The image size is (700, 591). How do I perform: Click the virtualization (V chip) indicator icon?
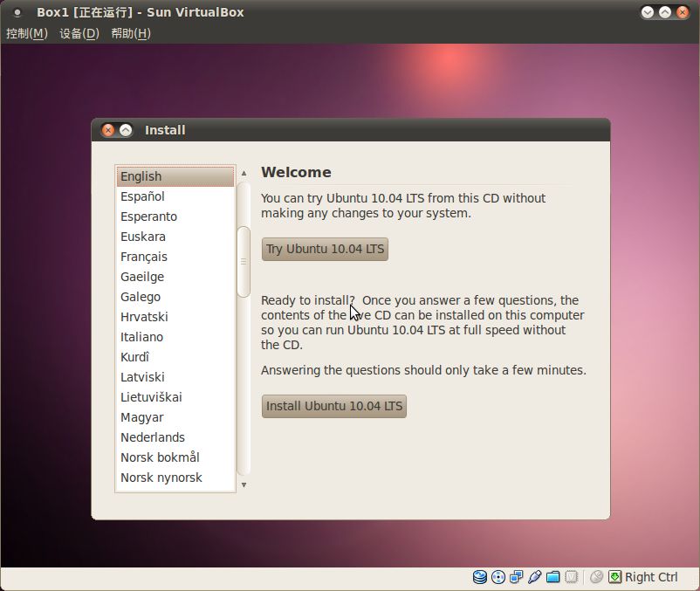[x=571, y=577]
